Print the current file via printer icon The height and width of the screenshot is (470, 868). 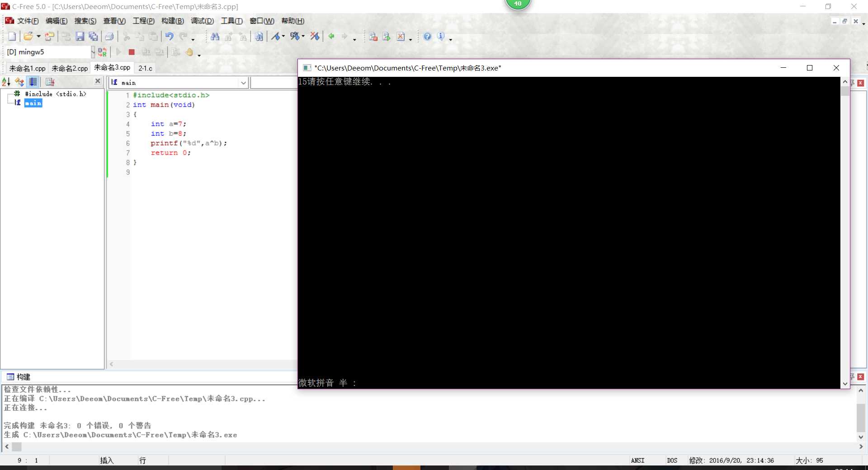[x=109, y=37]
